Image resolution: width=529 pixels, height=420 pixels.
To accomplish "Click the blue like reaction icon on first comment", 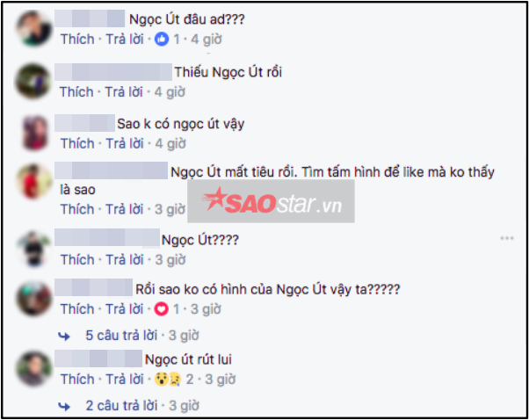I will (162, 40).
